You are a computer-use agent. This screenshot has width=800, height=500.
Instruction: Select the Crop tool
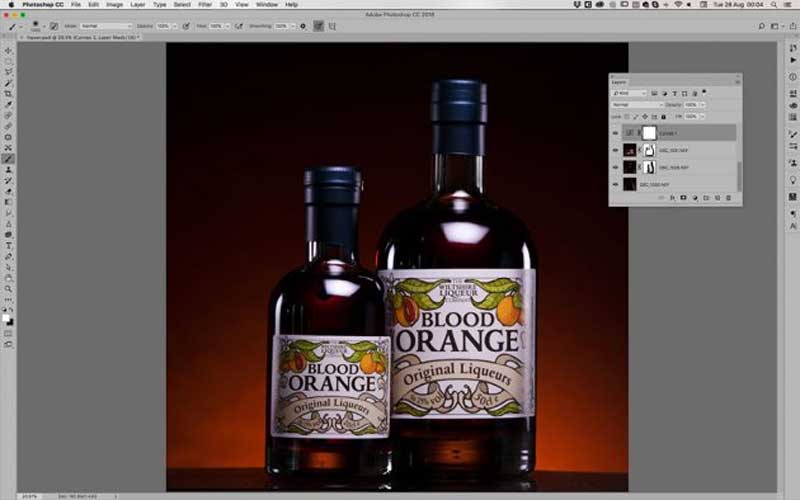pos(8,93)
